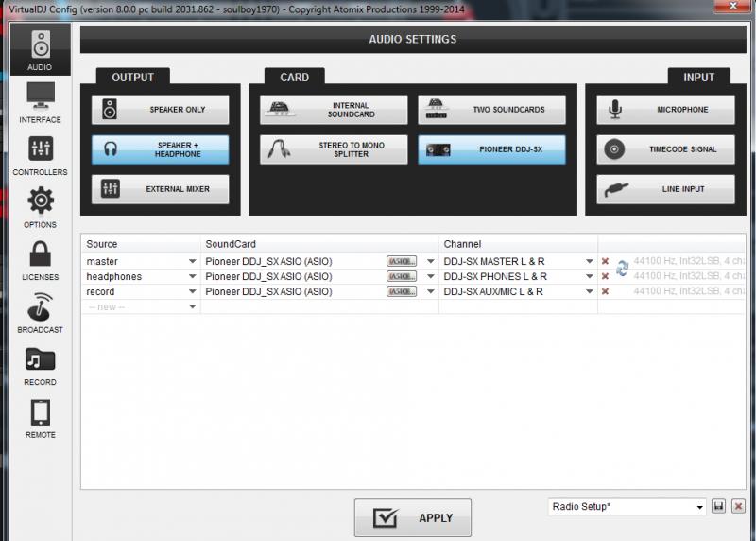This screenshot has height=541, width=756.
Task: Open ASIO settings for headphones row
Action: [401, 276]
